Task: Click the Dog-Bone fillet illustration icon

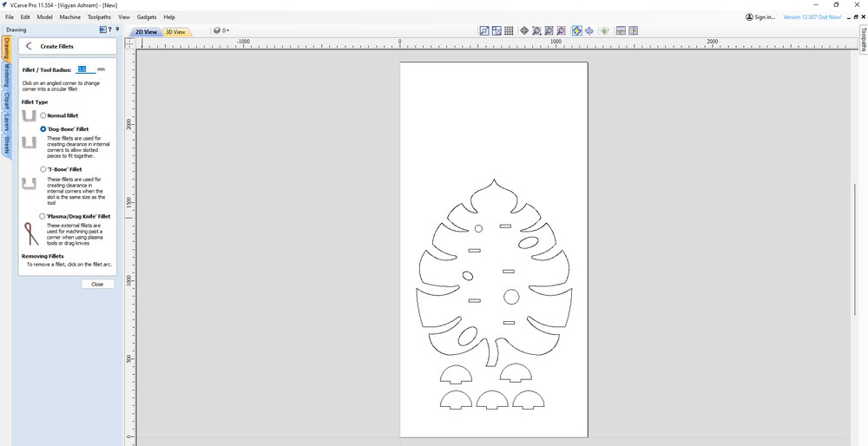Action: click(x=29, y=143)
